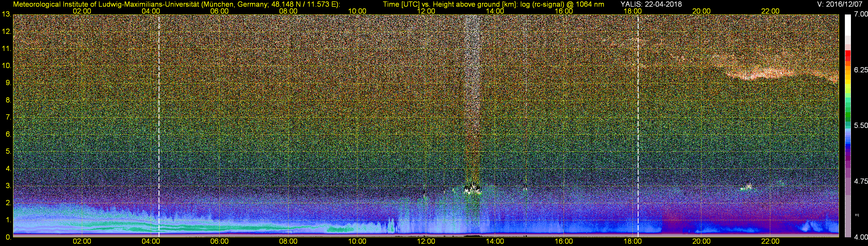This screenshot has width=868, height=246.
Task: Click the 'V: 2016/12/07' version label
Action: [x=840, y=4]
